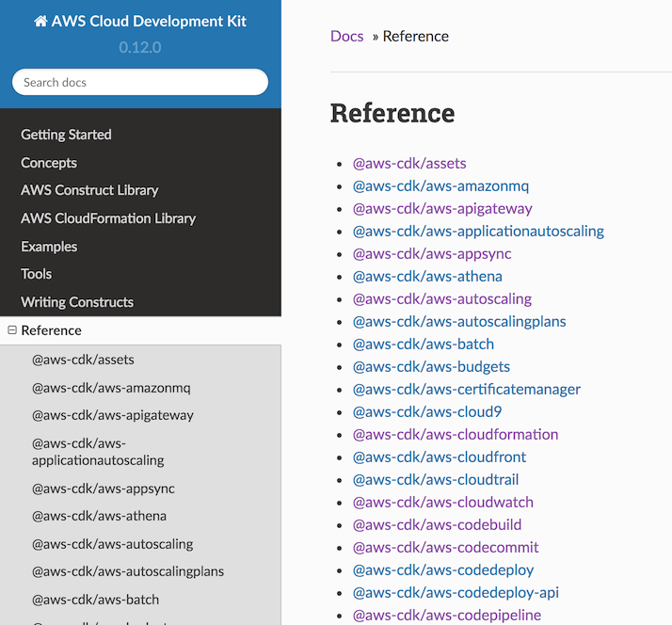
Task: Open Writing Constructs in sidebar
Action: pyautogui.click(x=77, y=302)
